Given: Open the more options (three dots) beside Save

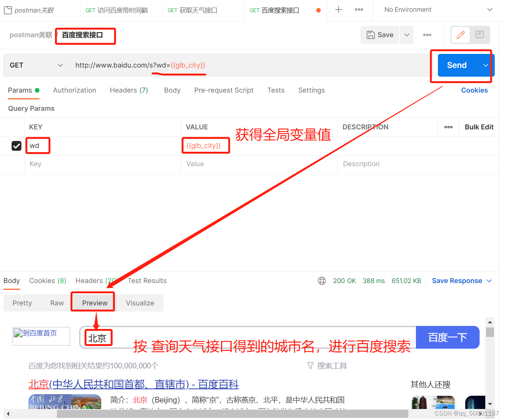Looking at the screenshot, I should [427, 35].
